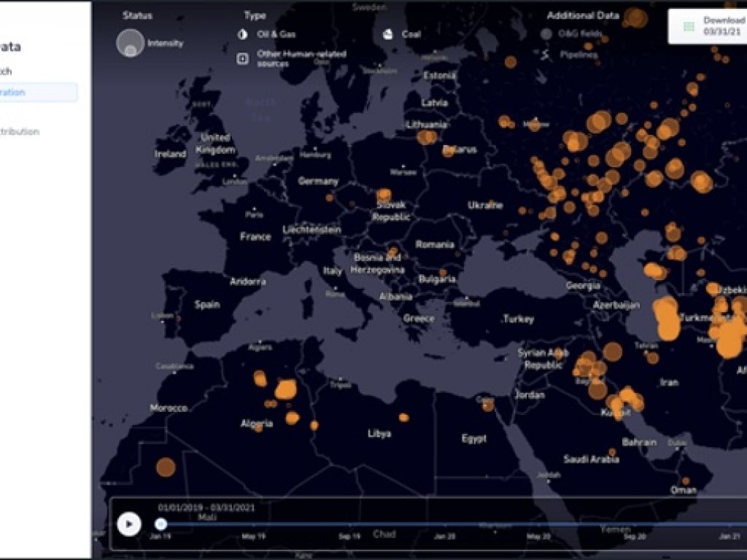
Task: Click the large emission bubble in Algeria
Action: [285, 389]
